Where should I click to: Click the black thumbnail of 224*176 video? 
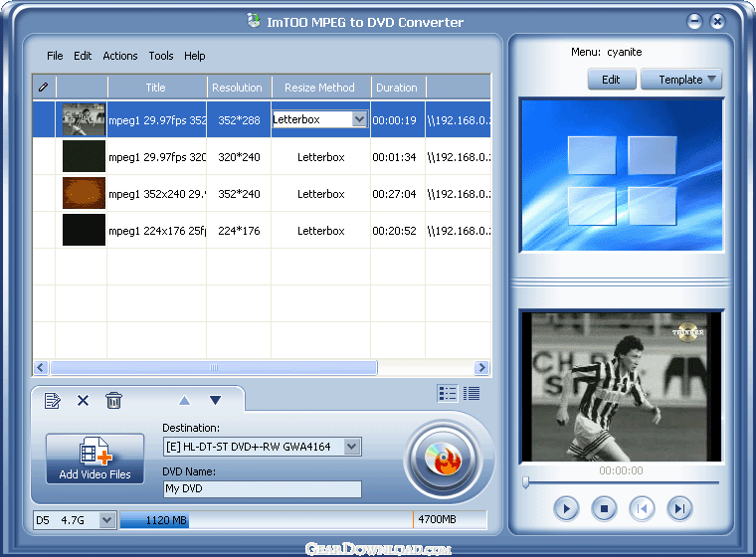84,230
